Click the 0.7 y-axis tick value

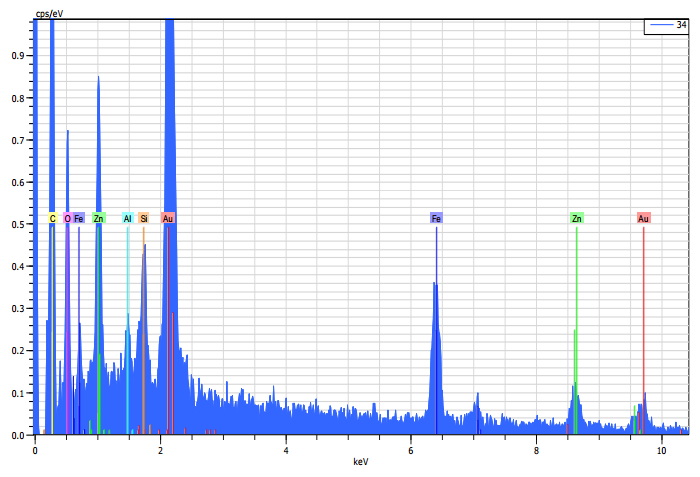18,140
